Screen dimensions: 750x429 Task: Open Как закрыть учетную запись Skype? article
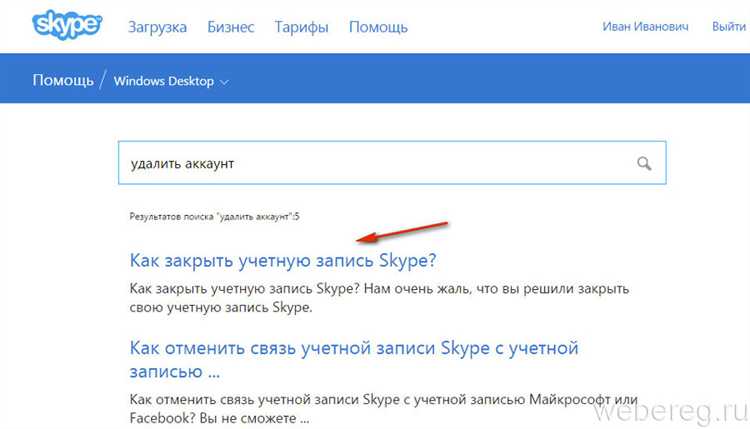[x=283, y=261]
